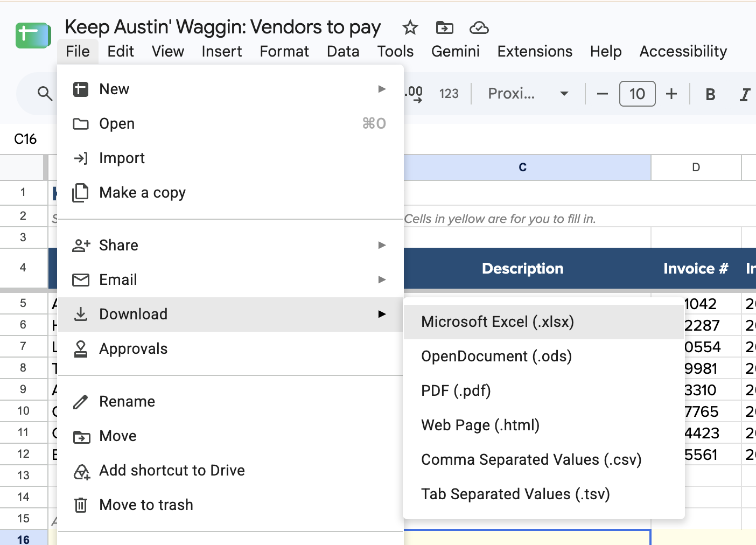Choose Make a copy
The width and height of the screenshot is (756, 545).
coord(230,193)
